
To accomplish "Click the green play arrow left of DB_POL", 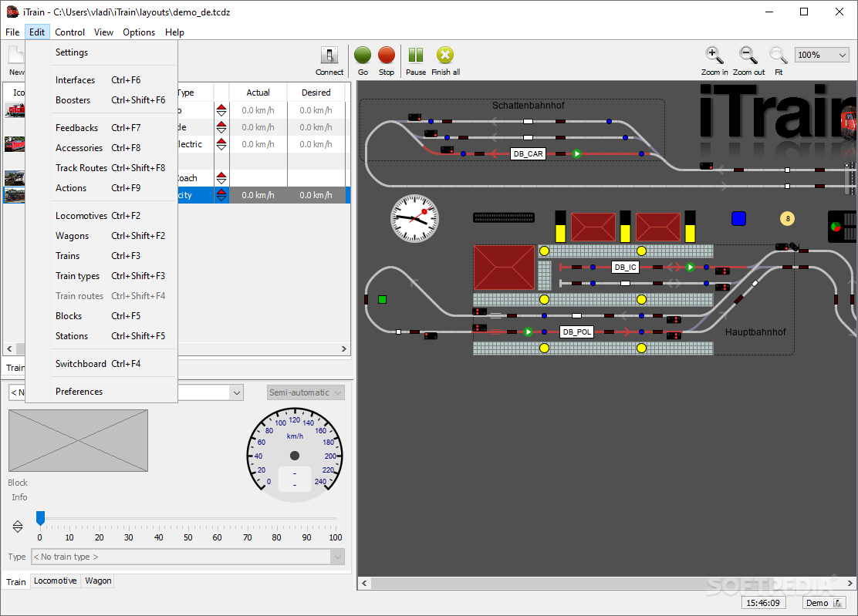I will [528, 332].
